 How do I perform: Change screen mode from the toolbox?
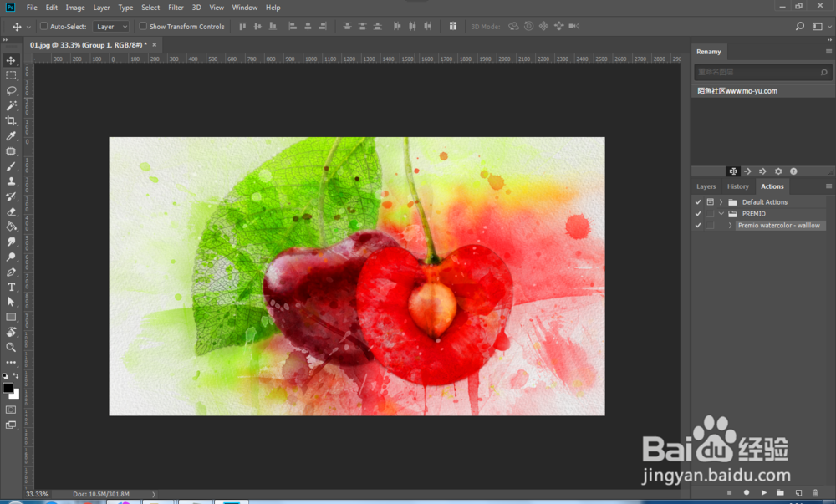pos(11,425)
